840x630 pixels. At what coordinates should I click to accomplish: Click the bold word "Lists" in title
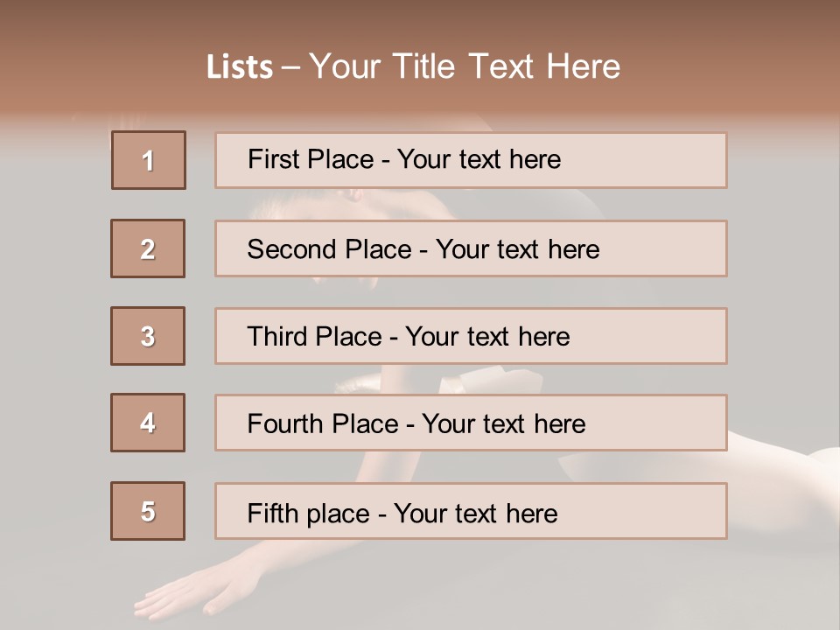tap(240, 67)
